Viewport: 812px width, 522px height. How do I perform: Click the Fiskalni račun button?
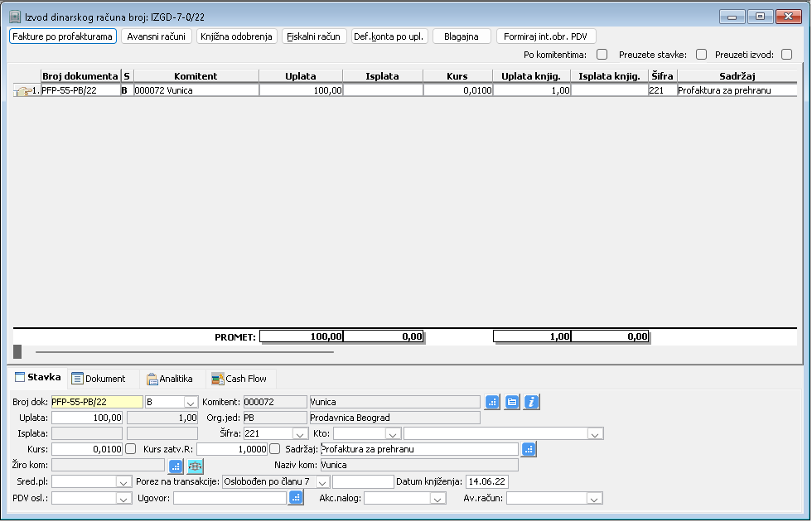(x=314, y=36)
